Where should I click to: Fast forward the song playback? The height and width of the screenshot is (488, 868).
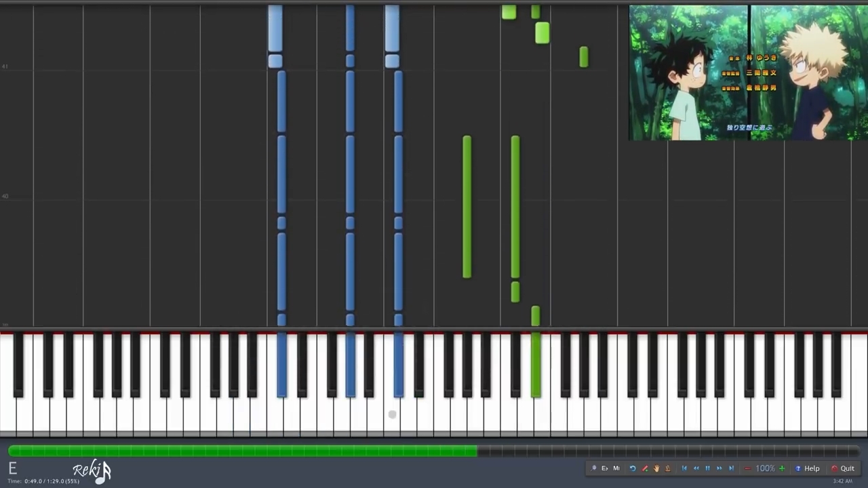point(719,468)
